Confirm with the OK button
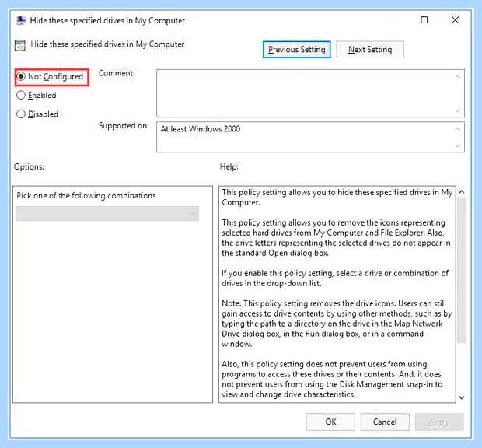Image resolution: width=482 pixels, height=448 pixels. tap(330, 422)
